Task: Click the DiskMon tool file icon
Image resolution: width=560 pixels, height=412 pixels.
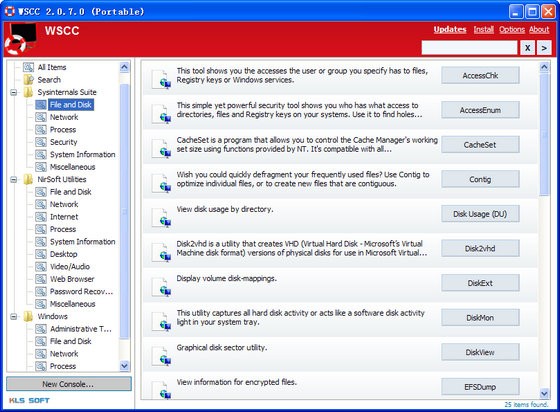Action: (161, 321)
